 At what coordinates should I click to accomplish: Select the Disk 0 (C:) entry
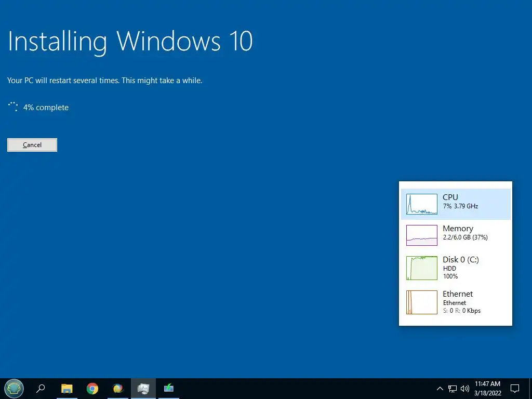click(x=456, y=268)
